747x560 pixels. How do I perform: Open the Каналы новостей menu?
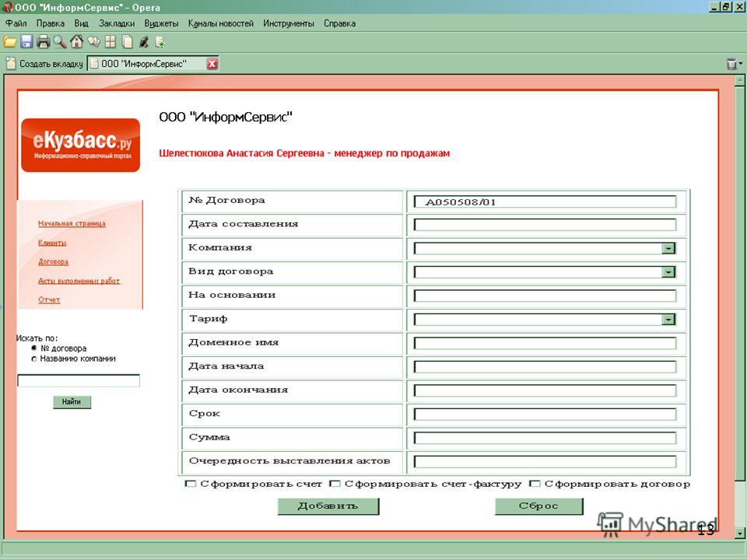coord(220,23)
